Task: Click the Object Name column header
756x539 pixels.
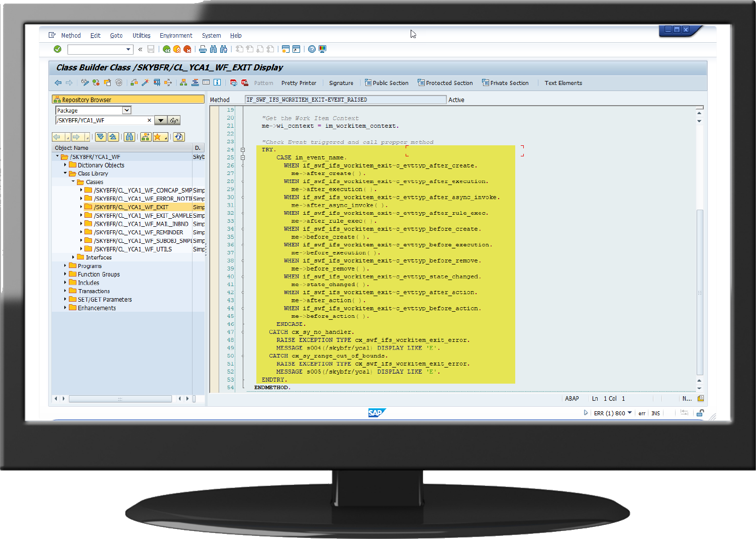Action: tap(122, 148)
